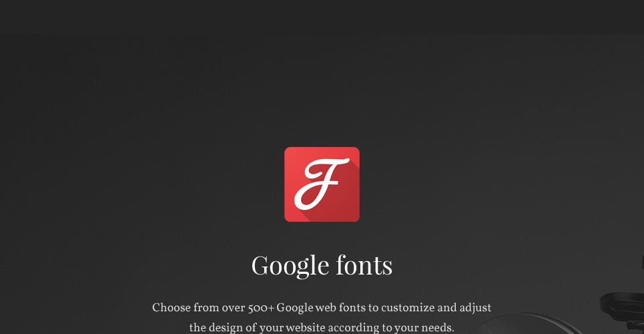Select the 'Google fonts' heading

tap(322, 265)
